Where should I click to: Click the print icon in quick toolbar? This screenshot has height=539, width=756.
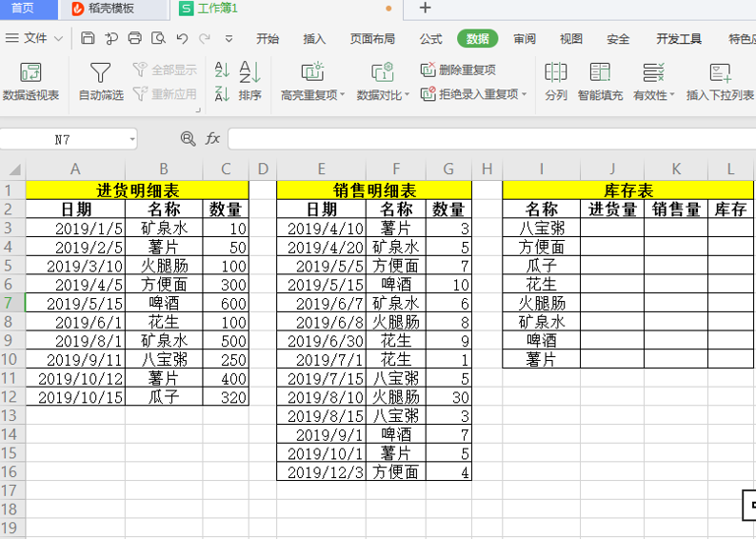[135, 38]
